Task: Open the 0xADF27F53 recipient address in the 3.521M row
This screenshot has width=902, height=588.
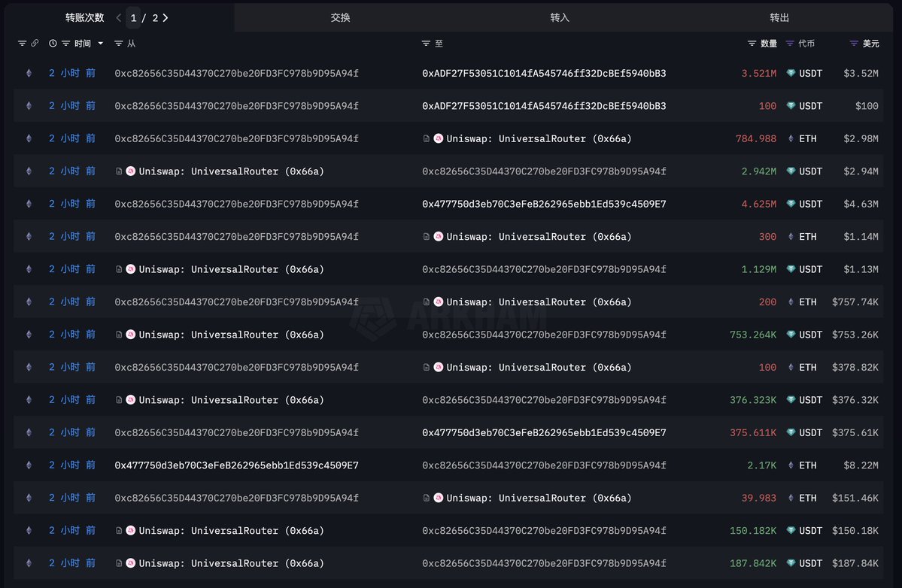Action: [x=544, y=73]
